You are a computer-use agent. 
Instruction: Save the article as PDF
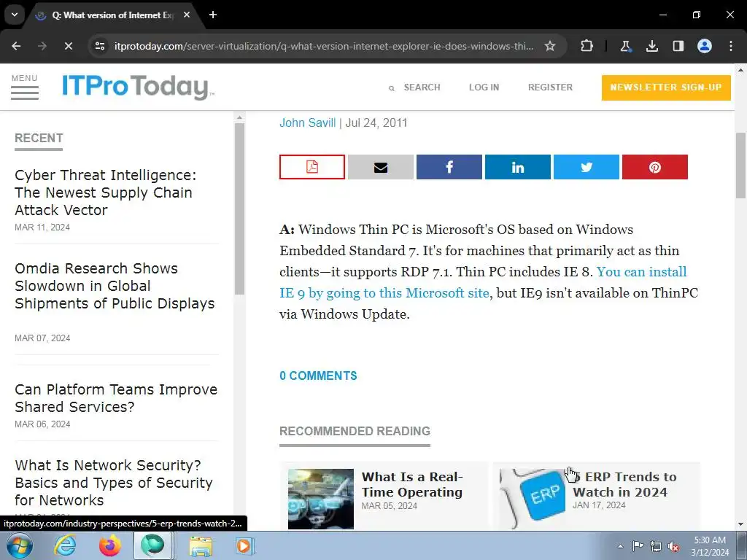(x=312, y=167)
